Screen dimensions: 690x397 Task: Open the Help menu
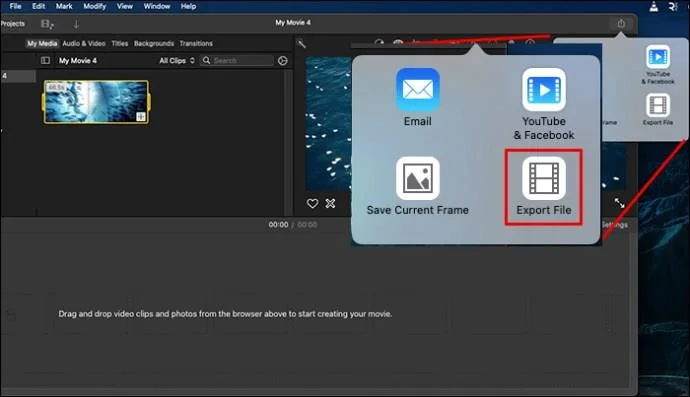coord(188,6)
